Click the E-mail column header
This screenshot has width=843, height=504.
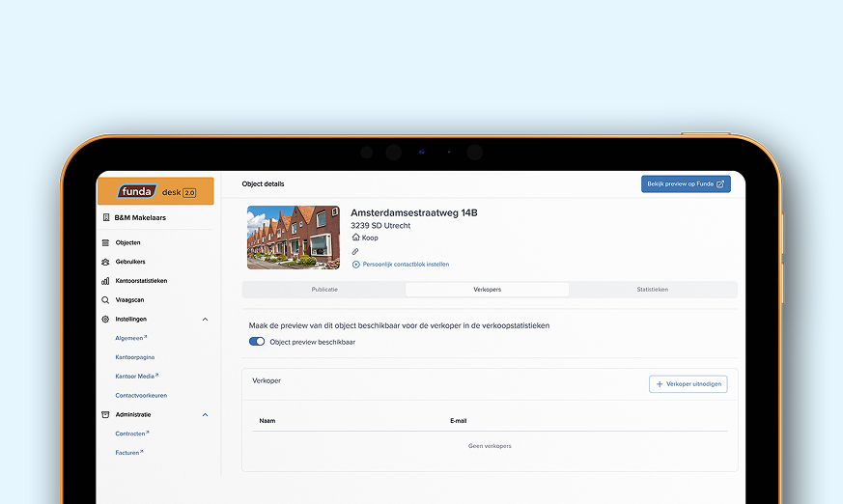tap(458, 421)
